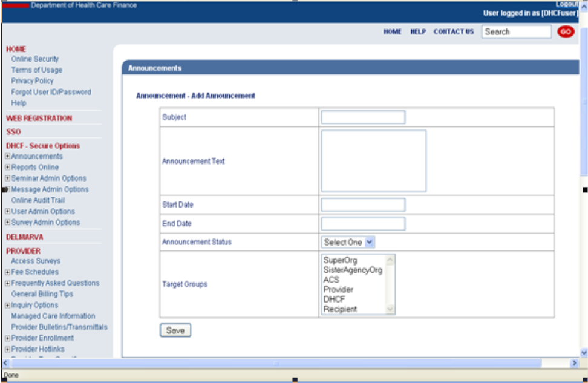Click the red GO search button

tap(566, 32)
